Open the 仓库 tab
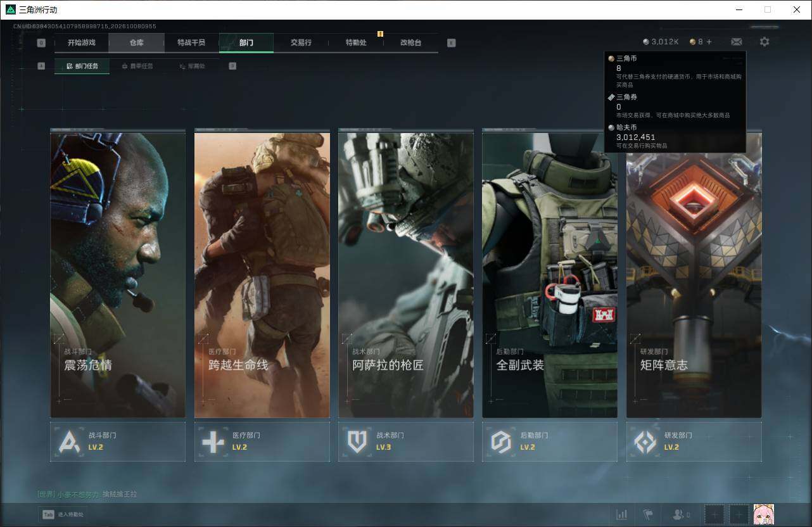 coord(136,42)
